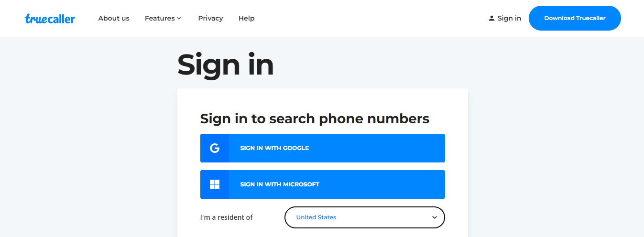Screen dimensions: 644x237
Task: Open the Help page
Action: (x=246, y=18)
